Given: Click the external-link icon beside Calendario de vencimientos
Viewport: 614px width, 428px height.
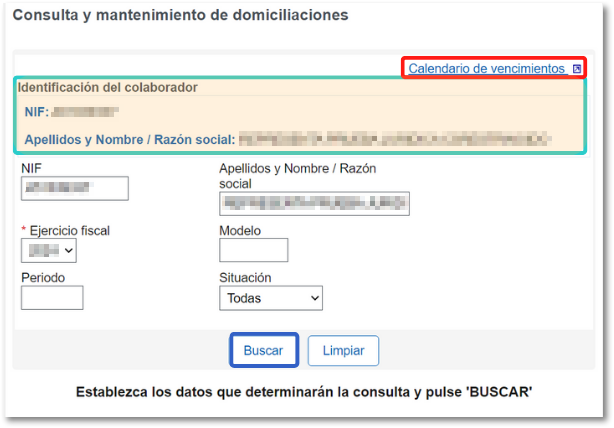Looking at the screenshot, I should [576, 69].
